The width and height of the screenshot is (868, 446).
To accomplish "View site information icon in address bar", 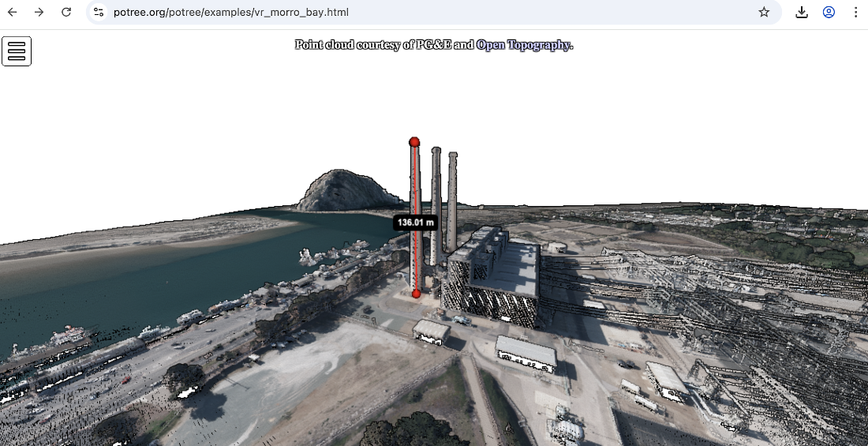I will 99,12.
